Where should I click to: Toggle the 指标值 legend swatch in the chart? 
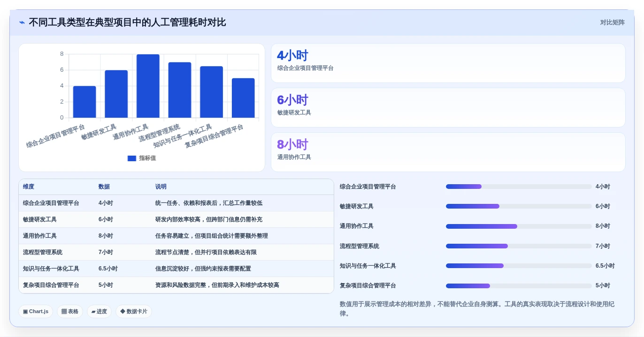pos(131,158)
